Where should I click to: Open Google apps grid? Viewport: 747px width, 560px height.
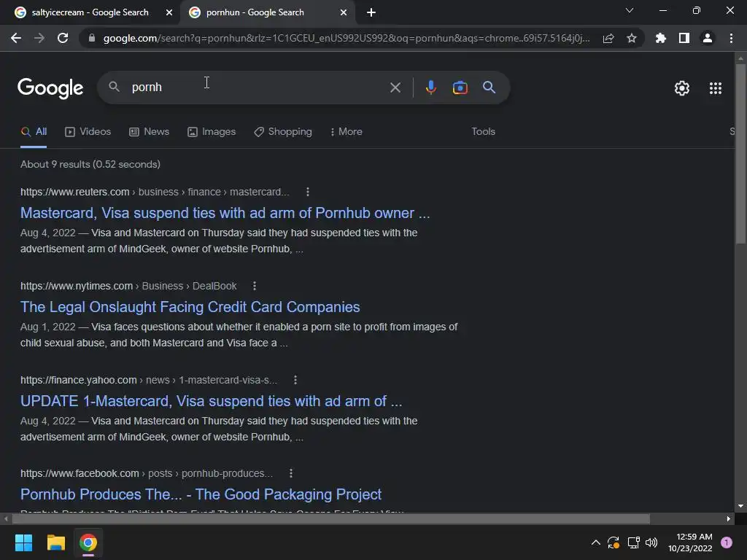click(x=716, y=88)
